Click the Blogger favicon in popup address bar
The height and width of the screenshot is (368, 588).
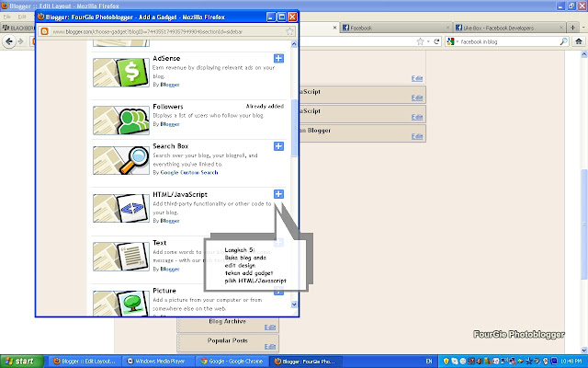(x=45, y=31)
